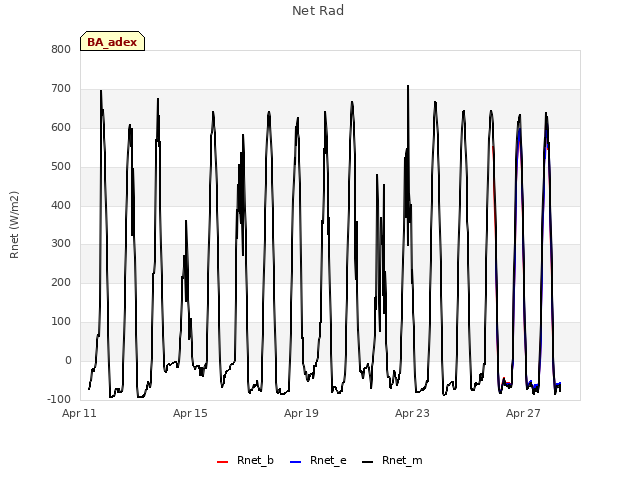Toggle the Rnet_b legend entry
The height and width of the screenshot is (480, 640).
pos(245,460)
